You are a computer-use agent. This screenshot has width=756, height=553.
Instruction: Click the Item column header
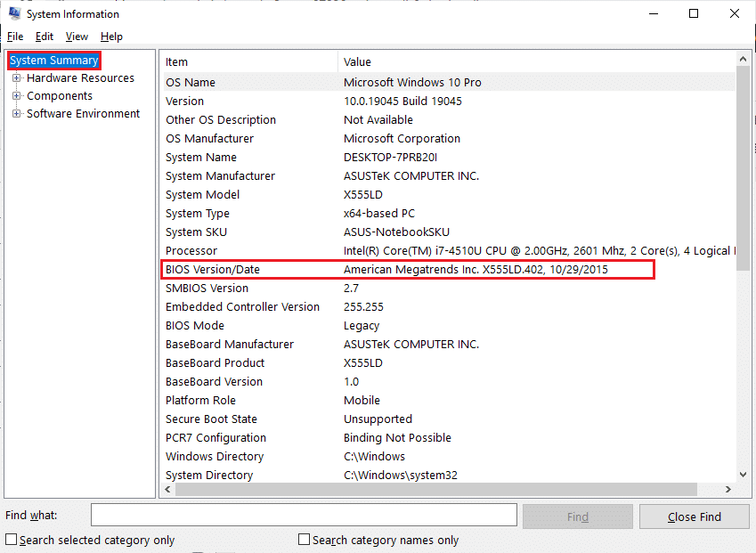click(249, 61)
